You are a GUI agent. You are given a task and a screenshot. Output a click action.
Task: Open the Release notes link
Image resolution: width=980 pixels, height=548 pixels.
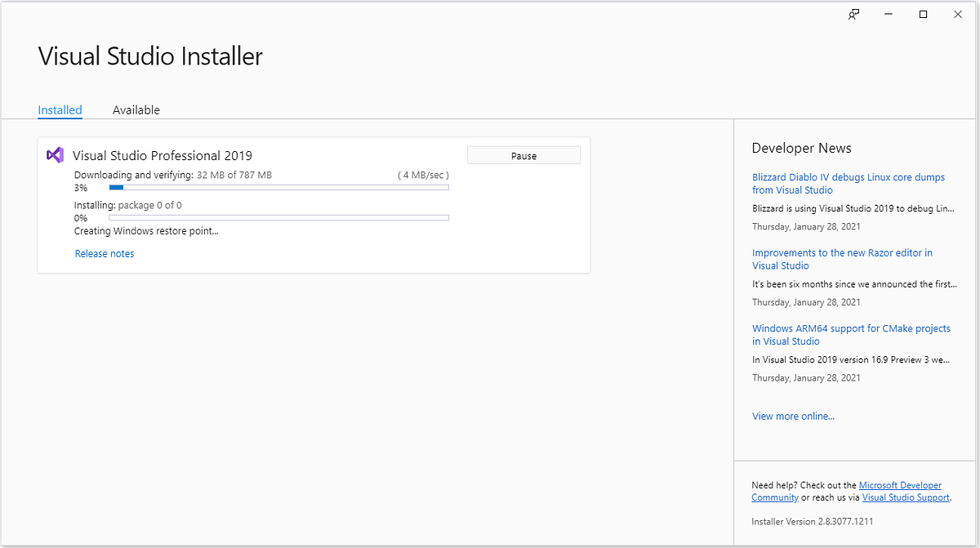[104, 253]
